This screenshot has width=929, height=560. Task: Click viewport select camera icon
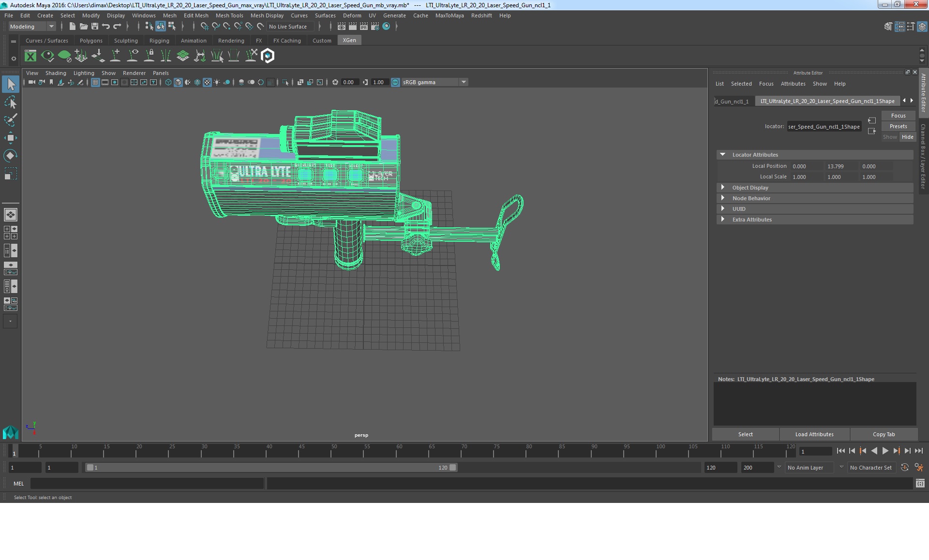(31, 82)
